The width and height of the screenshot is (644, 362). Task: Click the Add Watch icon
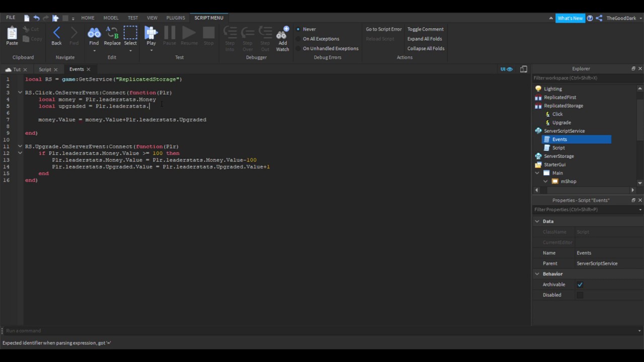(x=283, y=33)
